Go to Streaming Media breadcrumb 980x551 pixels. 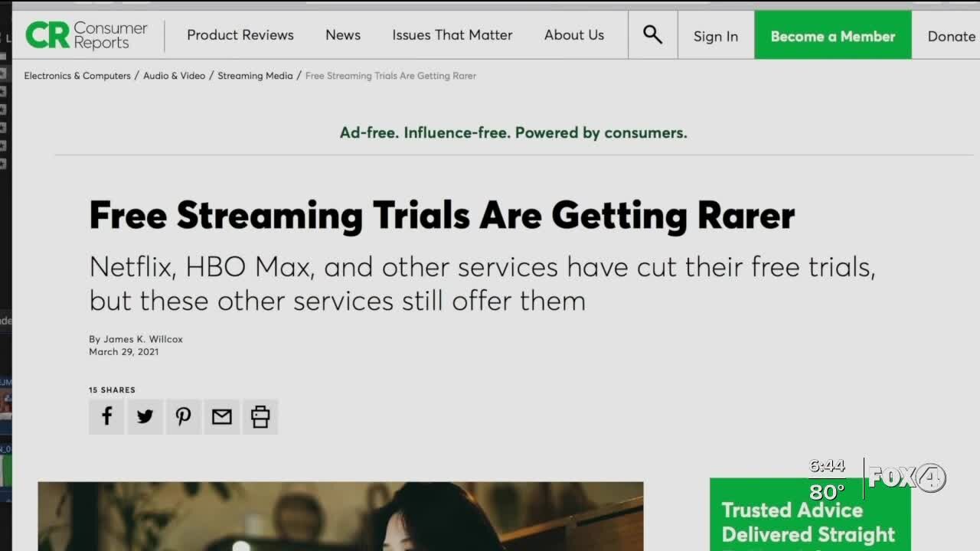point(255,76)
